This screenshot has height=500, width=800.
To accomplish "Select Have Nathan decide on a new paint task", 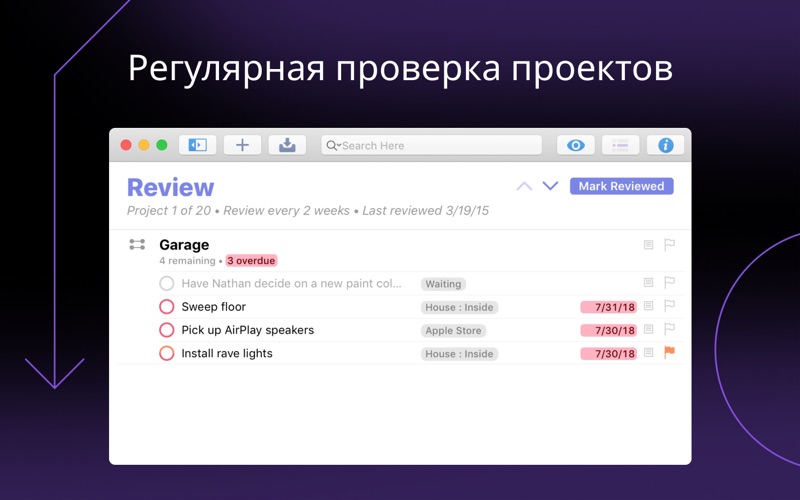I will point(291,284).
